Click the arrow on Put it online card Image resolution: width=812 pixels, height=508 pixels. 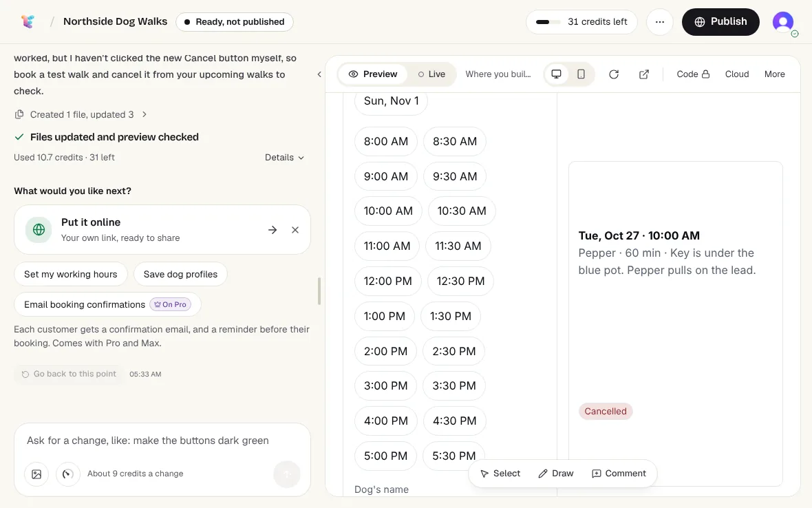pyautogui.click(x=273, y=230)
